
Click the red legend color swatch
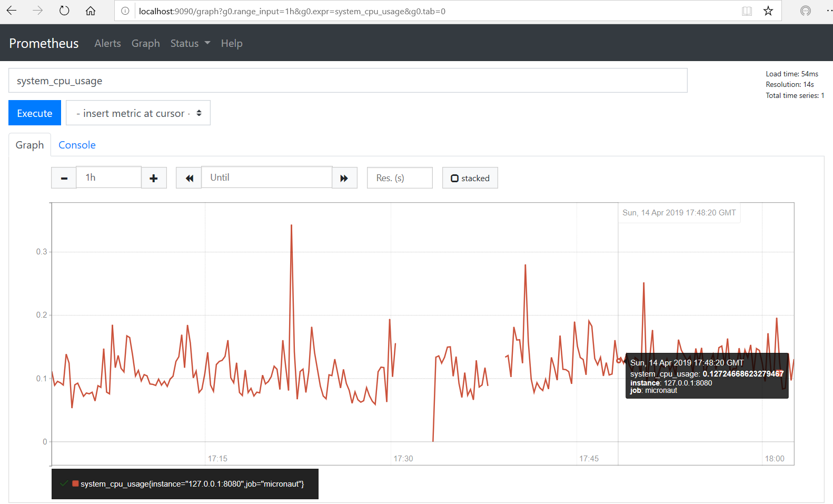[76, 483]
